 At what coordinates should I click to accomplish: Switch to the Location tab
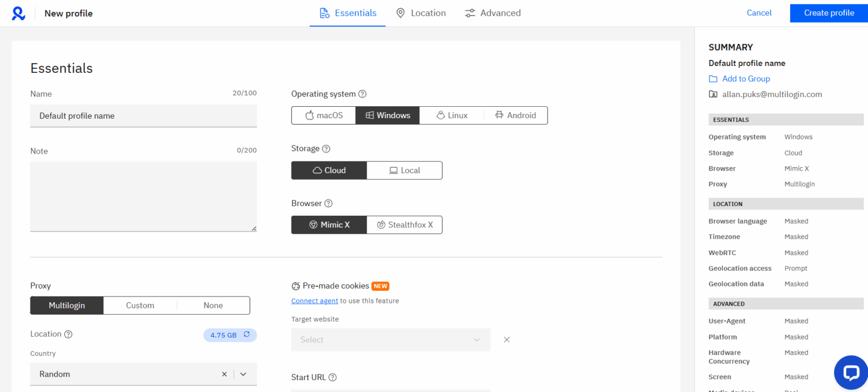click(x=421, y=12)
